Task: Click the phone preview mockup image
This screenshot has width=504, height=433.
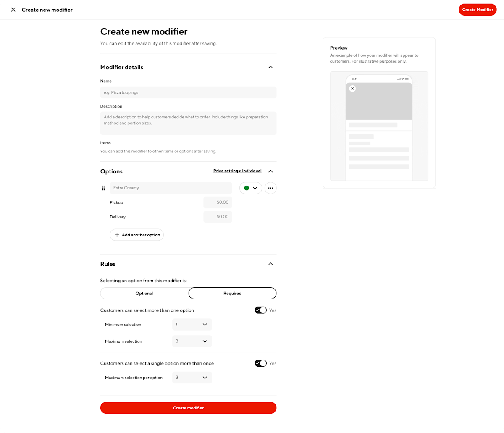Action: coord(379,126)
